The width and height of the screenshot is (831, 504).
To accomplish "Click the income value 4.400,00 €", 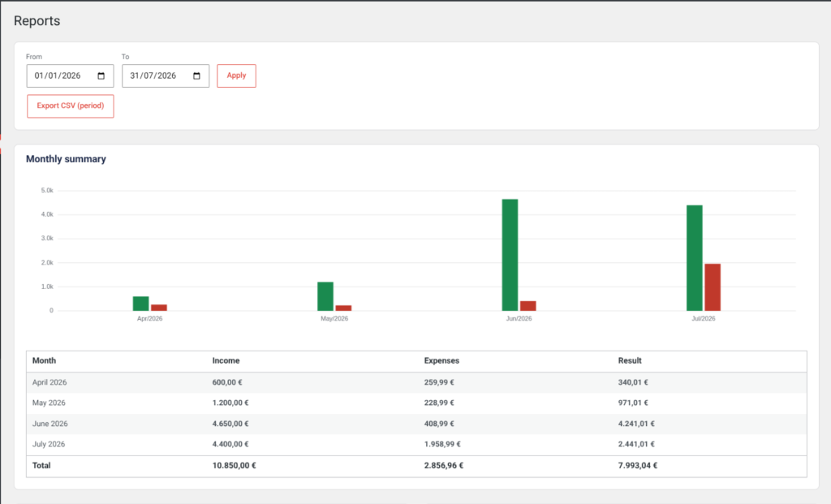I will (230, 444).
